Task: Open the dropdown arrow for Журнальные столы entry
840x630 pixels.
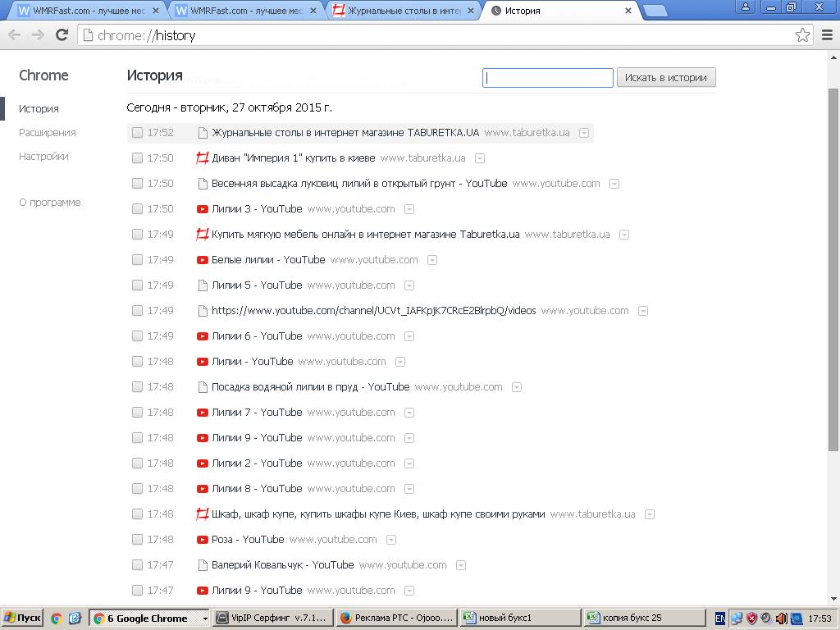Action: (584, 133)
